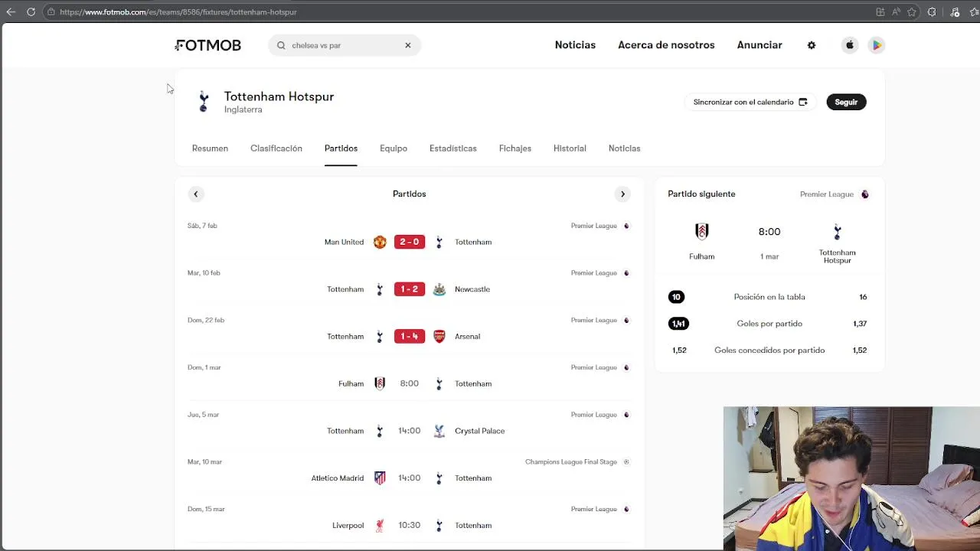
Task: Click the Atletico Madrid crest
Action: pyautogui.click(x=380, y=478)
